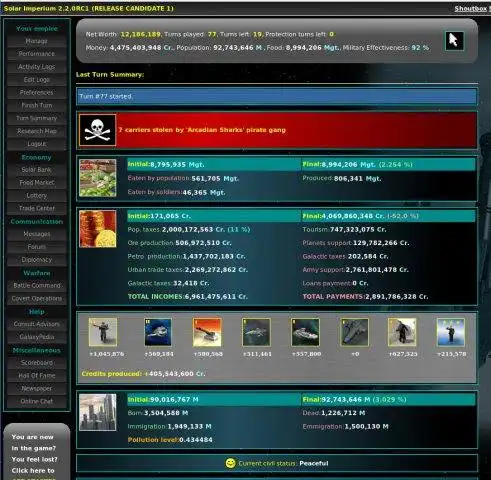The height and width of the screenshot is (480, 491).
Task: Click the TOTAL INCOMES value
Action: [x=216, y=296]
